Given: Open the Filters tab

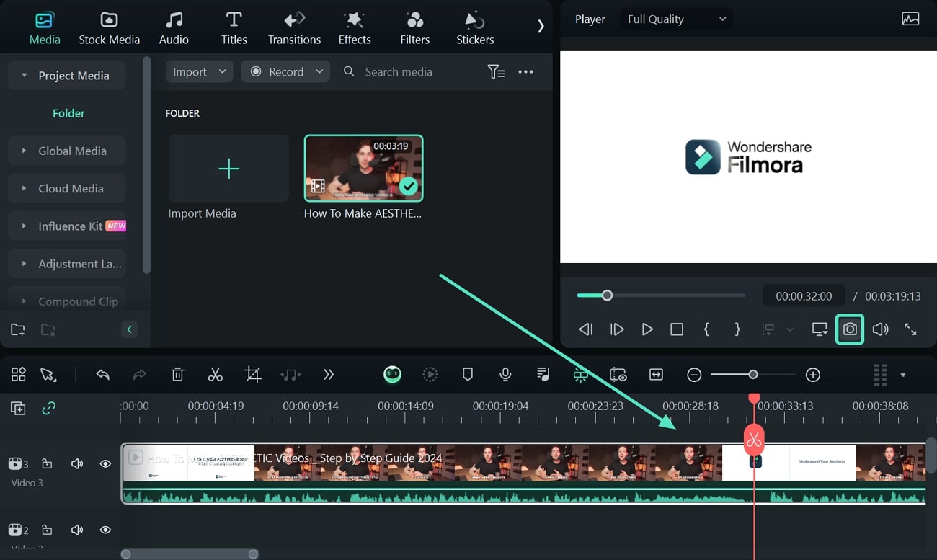Looking at the screenshot, I should click(415, 29).
